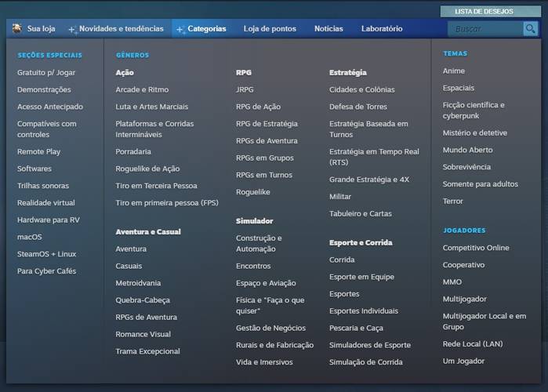548x392 pixels.
Task: Open Aventura e Casual heading
Action: click(148, 232)
